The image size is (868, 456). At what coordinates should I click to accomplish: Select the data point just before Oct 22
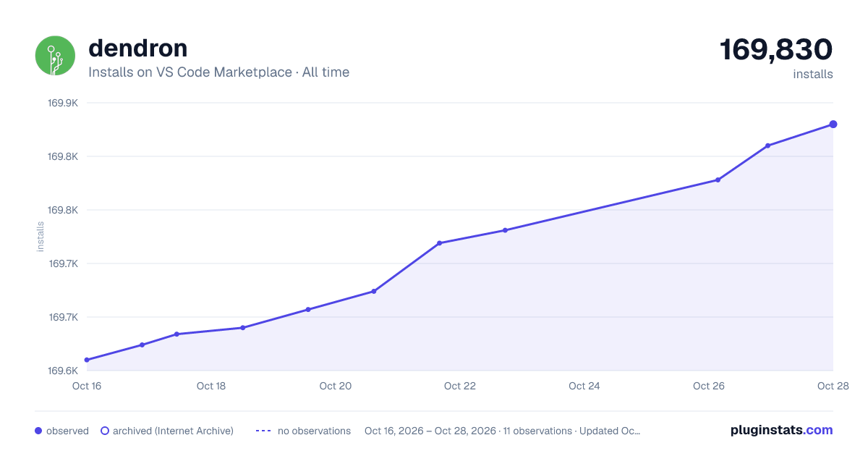point(439,243)
